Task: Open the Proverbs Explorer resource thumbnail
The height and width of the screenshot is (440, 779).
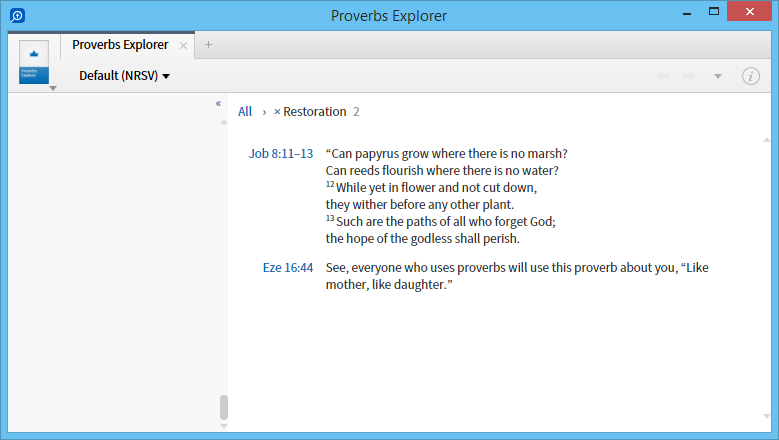Action: [x=34, y=62]
